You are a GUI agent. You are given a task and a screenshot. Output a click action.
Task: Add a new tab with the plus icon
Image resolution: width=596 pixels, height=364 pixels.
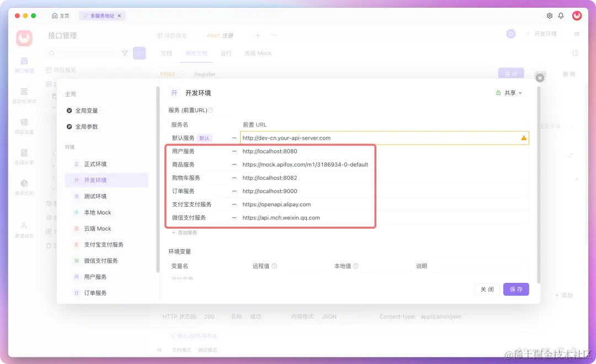(258, 35)
